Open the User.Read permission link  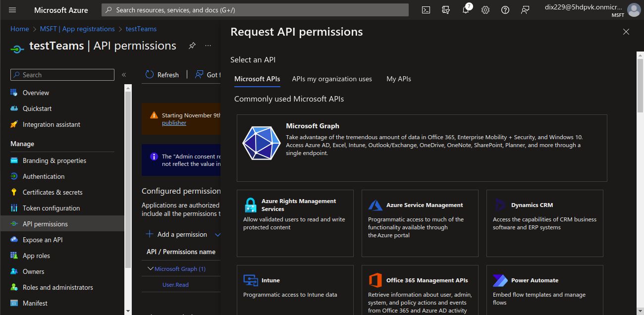click(x=175, y=285)
